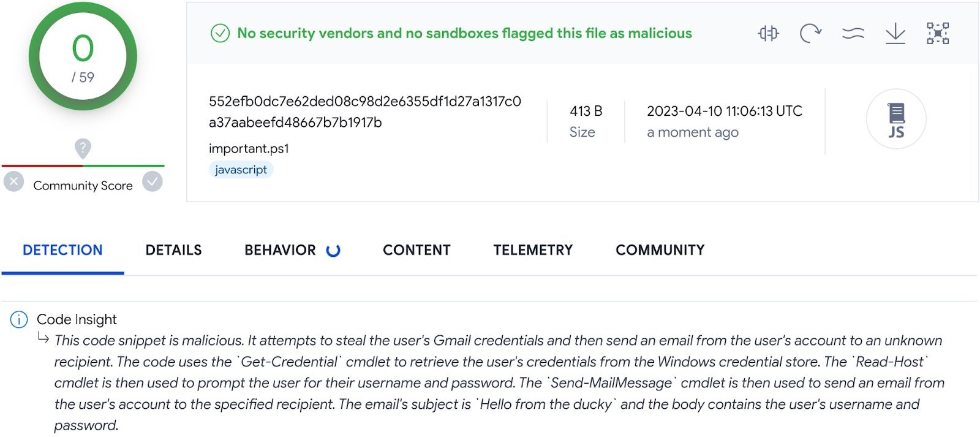Screen dimensions: 980x437
Task: Open the Community tab
Action: coord(659,250)
